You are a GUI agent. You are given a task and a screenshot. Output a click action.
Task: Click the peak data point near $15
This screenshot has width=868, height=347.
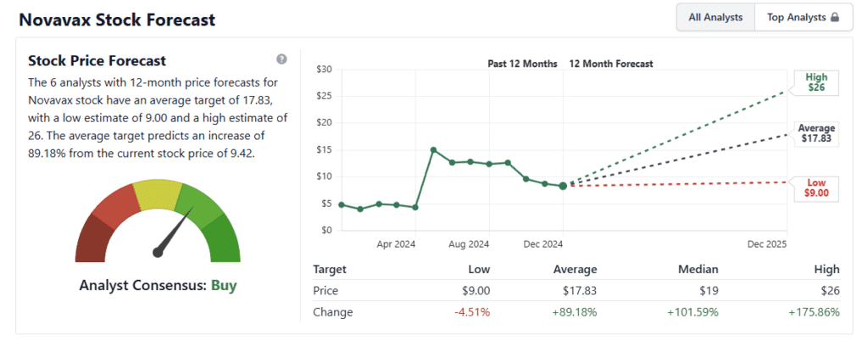[433, 150]
